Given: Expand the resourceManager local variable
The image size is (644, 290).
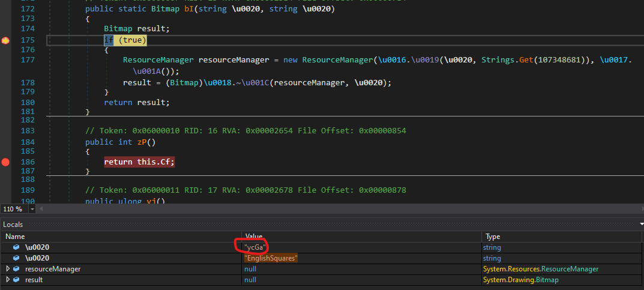Looking at the screenshot, I should click(8, 269).
